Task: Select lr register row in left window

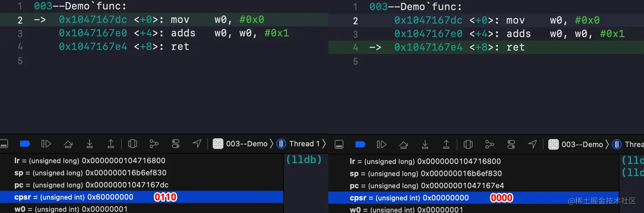Action: click(x=141, y=160)
